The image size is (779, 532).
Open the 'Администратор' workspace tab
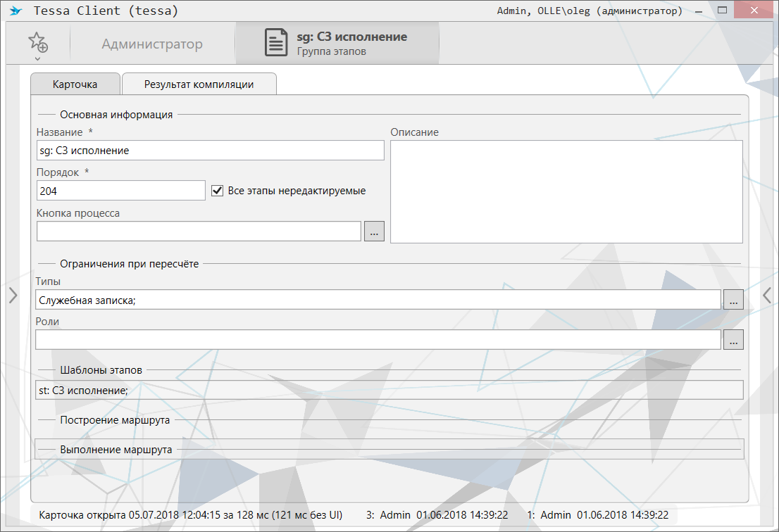tap(152, 44)
